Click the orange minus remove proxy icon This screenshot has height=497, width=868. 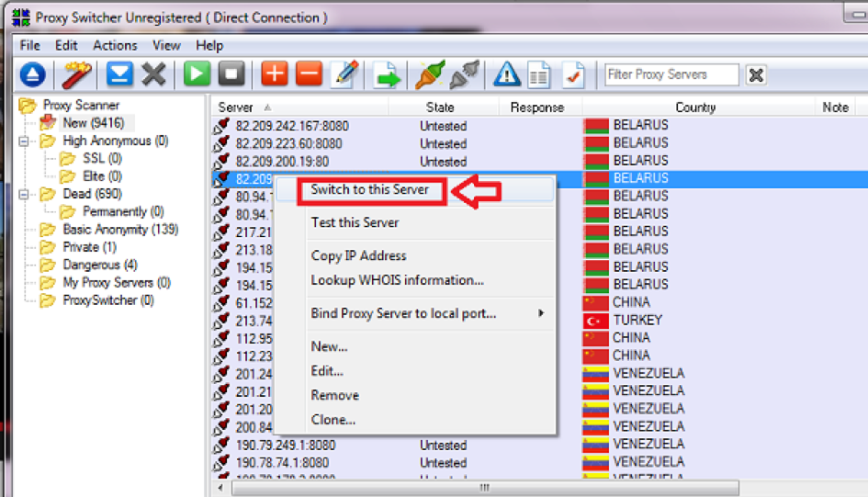[x=309, y=74]
